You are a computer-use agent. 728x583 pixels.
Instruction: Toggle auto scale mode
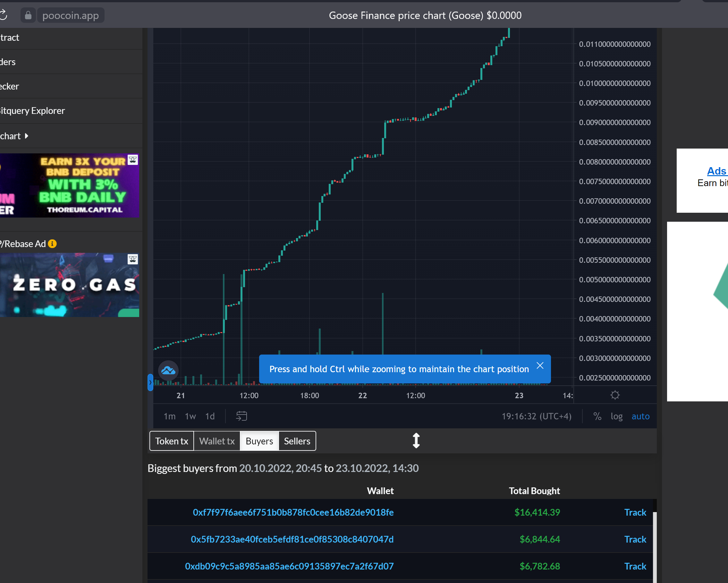coord(640,416)
